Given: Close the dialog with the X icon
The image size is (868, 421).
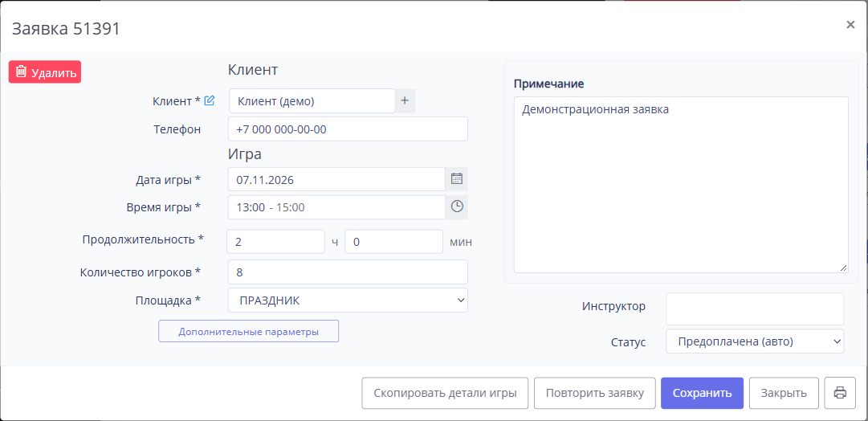Looking at the screenshot, I should coord(851,24).
